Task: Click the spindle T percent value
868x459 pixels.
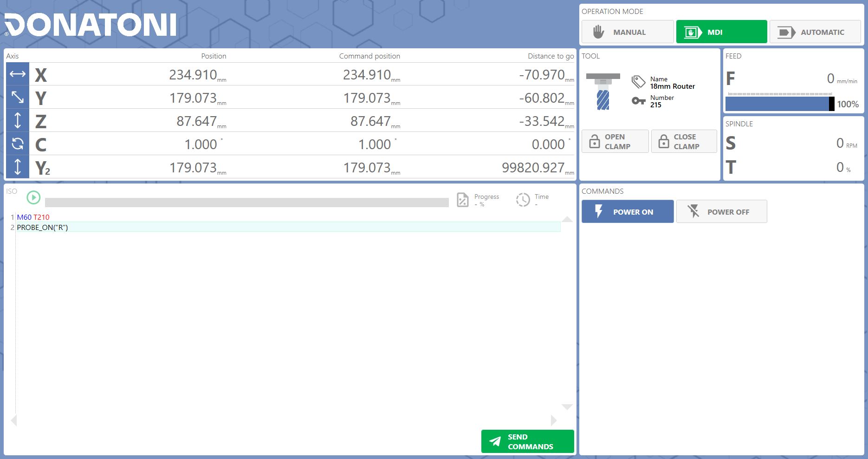Action: pos(840,167)
